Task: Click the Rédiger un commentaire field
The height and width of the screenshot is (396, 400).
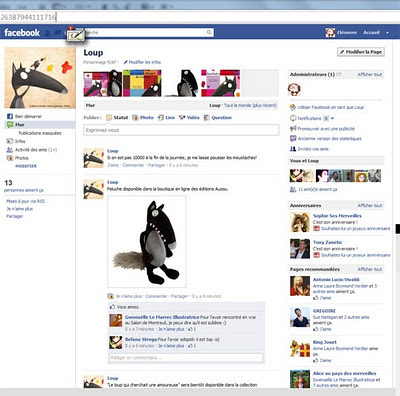Action: (186, 358)
